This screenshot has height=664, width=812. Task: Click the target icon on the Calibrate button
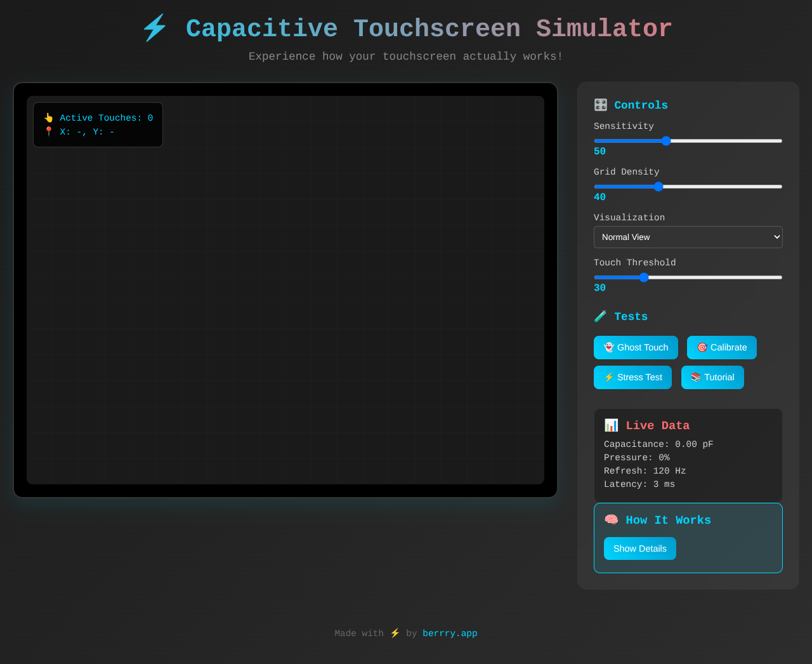[702, 347]
